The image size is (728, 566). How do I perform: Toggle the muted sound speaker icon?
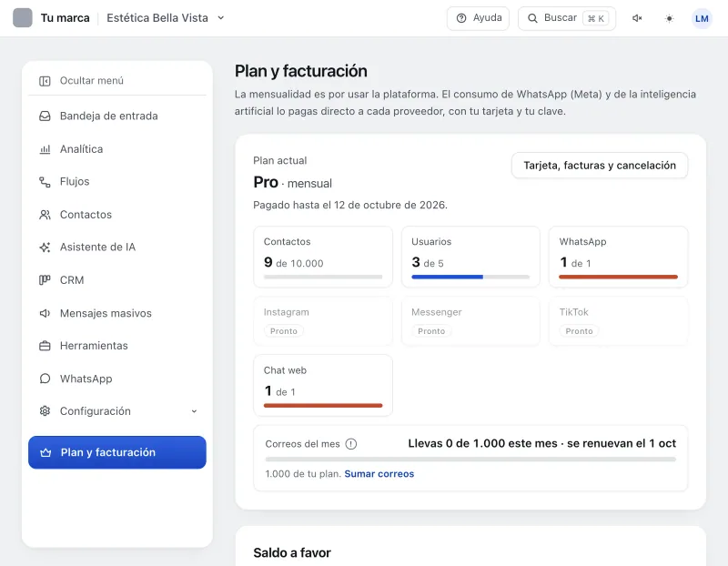click(637, 18)
